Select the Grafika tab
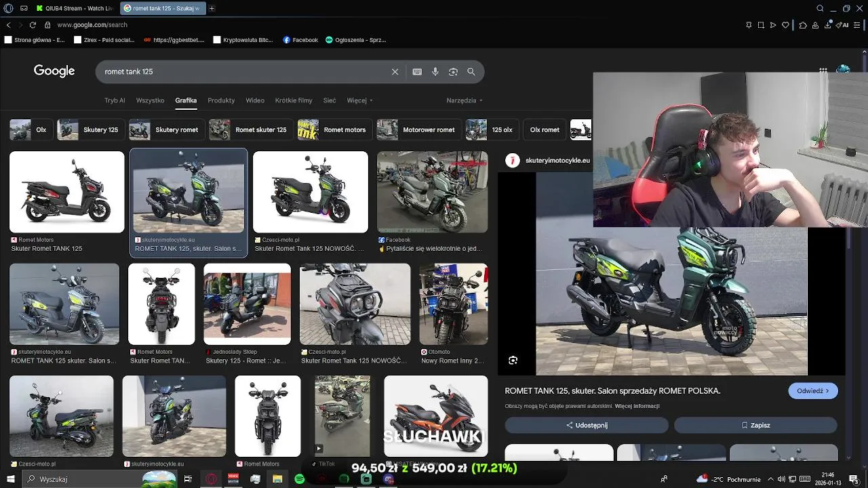The height and width of the screenshot is (488, 868). (x=186, y=100)
